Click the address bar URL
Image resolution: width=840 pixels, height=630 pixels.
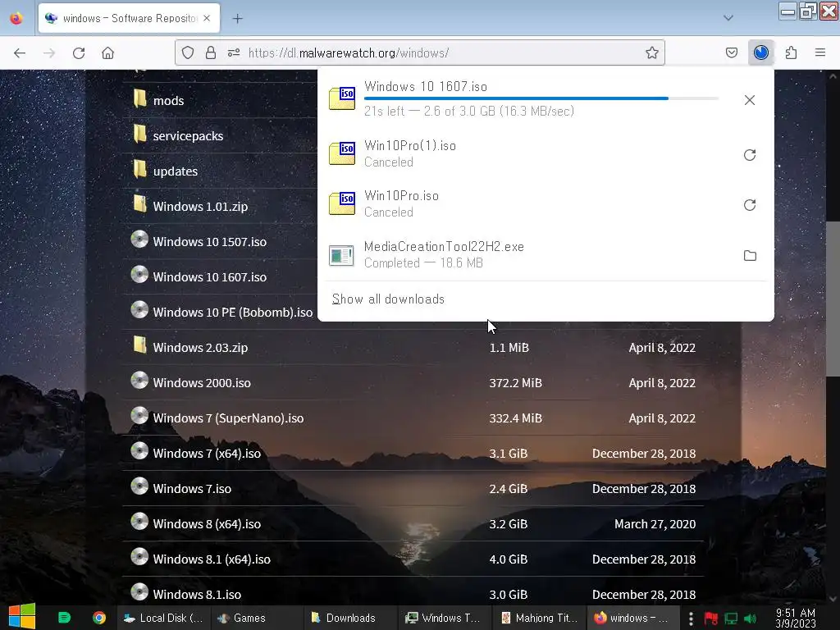348,53
